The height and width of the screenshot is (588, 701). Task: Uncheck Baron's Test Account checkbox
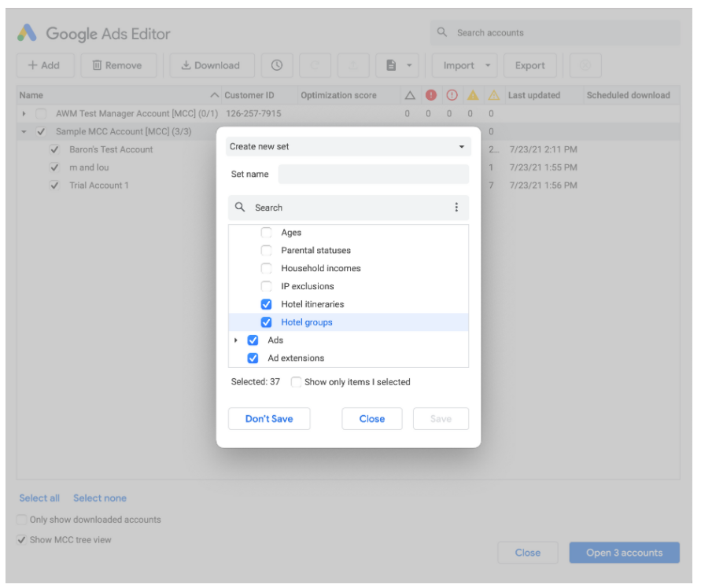pyautogui.click(x=54, y=149)
